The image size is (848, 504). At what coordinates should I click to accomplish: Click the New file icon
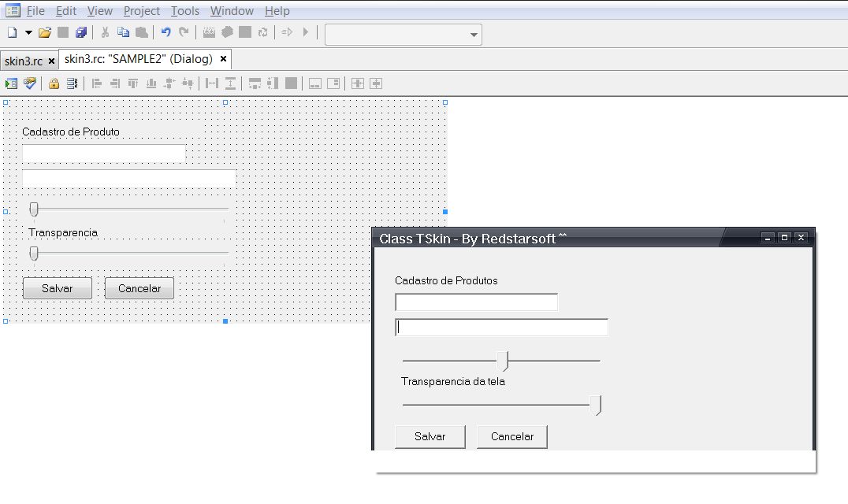pos(12,32)
